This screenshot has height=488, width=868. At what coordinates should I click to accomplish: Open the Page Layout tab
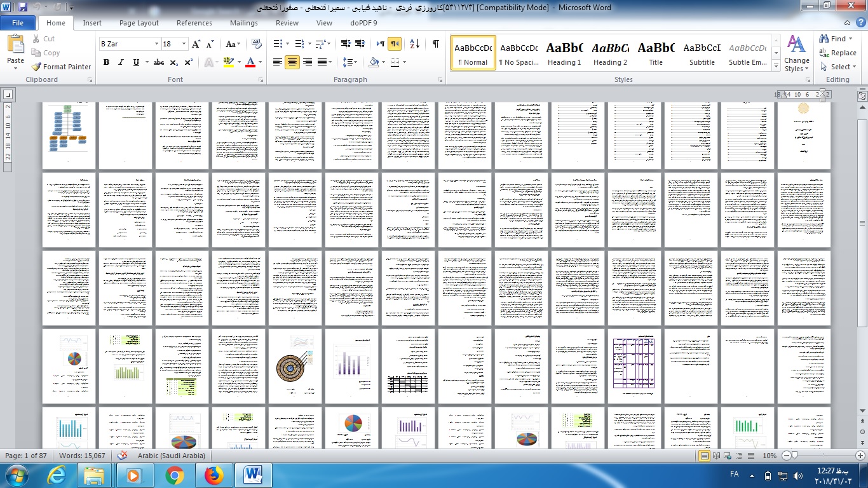[x=139, y=23]
